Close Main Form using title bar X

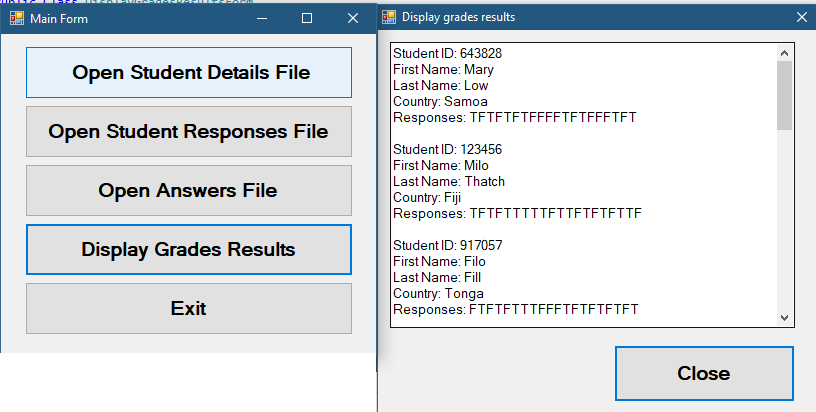click(x=352, y=18)
